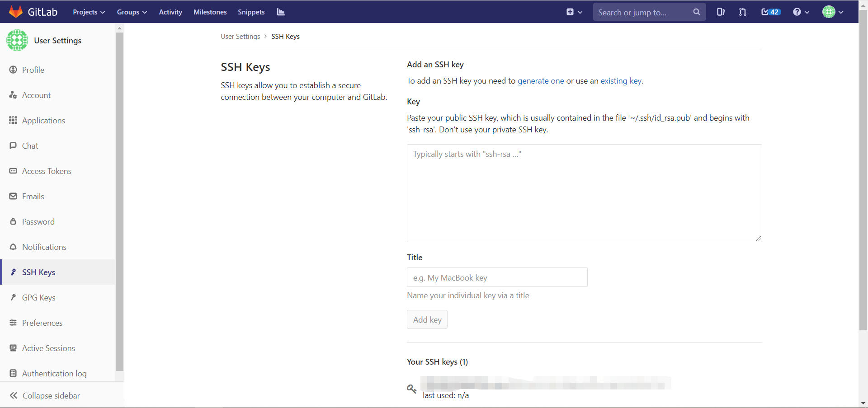Click the 'Add an SSH key' heading
868x408 pixels.
(x=435, y=64)
